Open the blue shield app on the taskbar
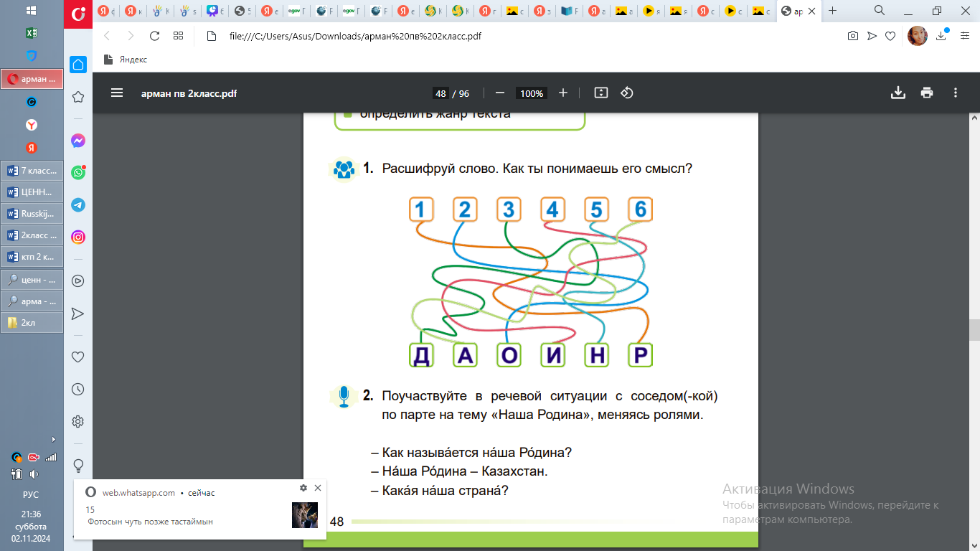The height and width of the screenshot is (551, 980). [32, 56]
